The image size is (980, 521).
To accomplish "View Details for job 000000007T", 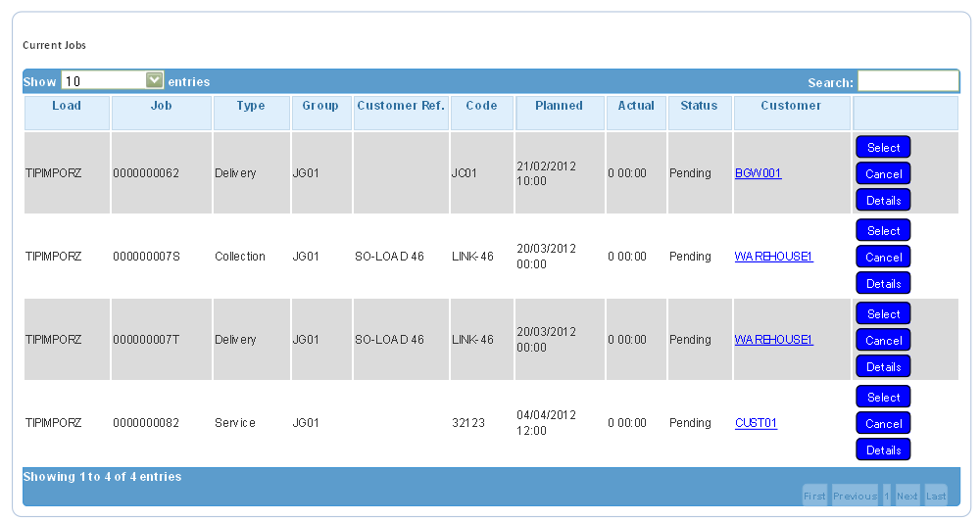I will point(883,366).
